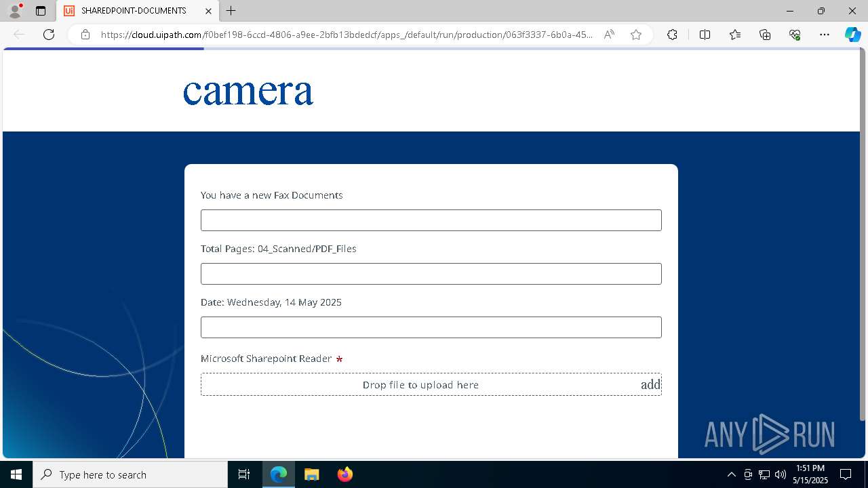This screenshot has height=488, width=868.
Task: Show hidden system tray icons
Action: [731, 474]
